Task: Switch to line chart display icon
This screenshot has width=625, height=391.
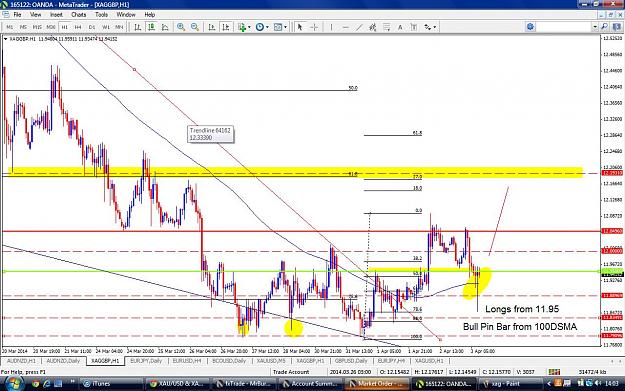Action: [165, 27]
